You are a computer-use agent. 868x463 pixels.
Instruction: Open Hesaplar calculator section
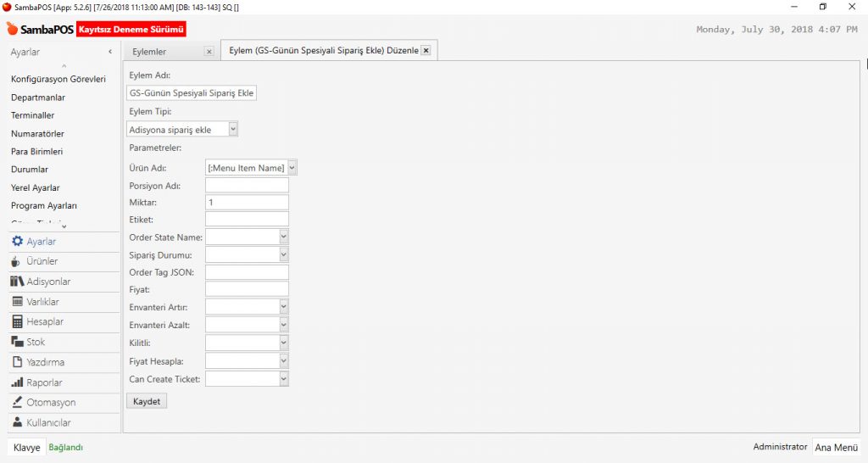pos(44,322)
